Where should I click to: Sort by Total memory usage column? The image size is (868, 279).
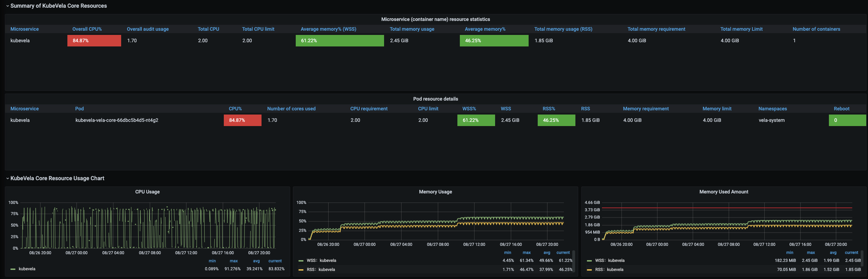pos(412,29)
